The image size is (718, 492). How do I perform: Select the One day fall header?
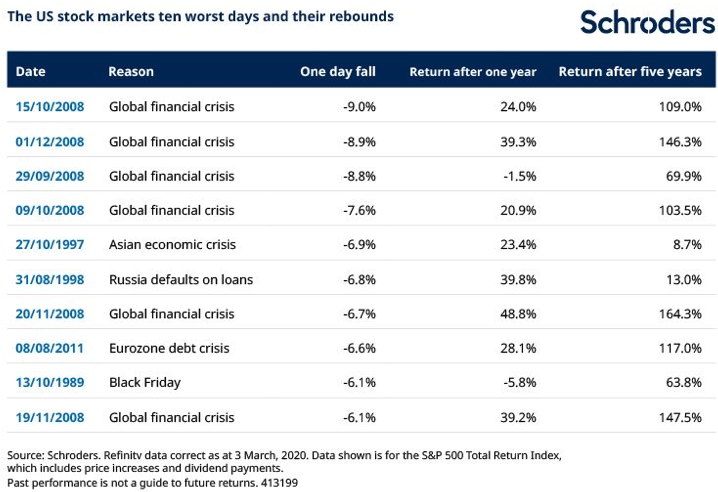[x=338, y=71]
